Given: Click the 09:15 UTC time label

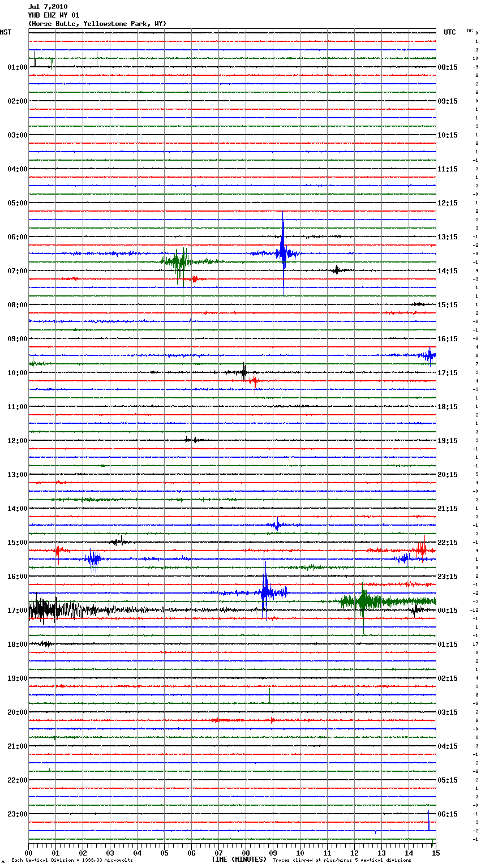Looking at the screenshot, I should pos(448,101).
